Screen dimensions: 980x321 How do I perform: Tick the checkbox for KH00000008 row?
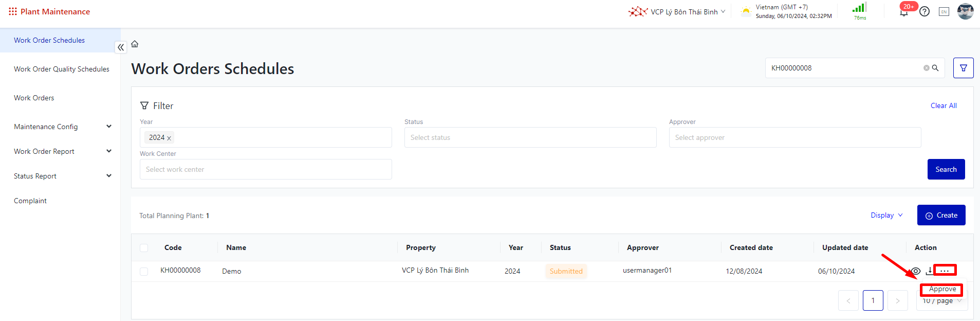pyautogui.click(x=144, y=271)
